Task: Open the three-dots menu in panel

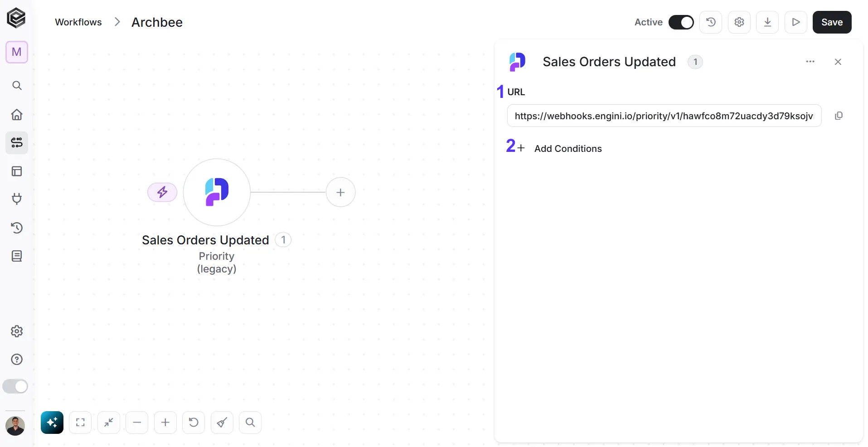Action: [x=810, y=62]
